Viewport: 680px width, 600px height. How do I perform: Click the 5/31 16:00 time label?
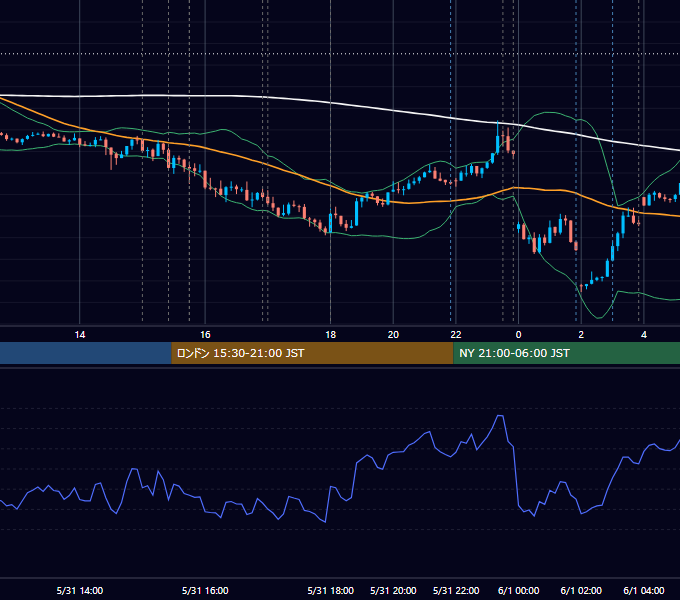[x=205, y=590]
